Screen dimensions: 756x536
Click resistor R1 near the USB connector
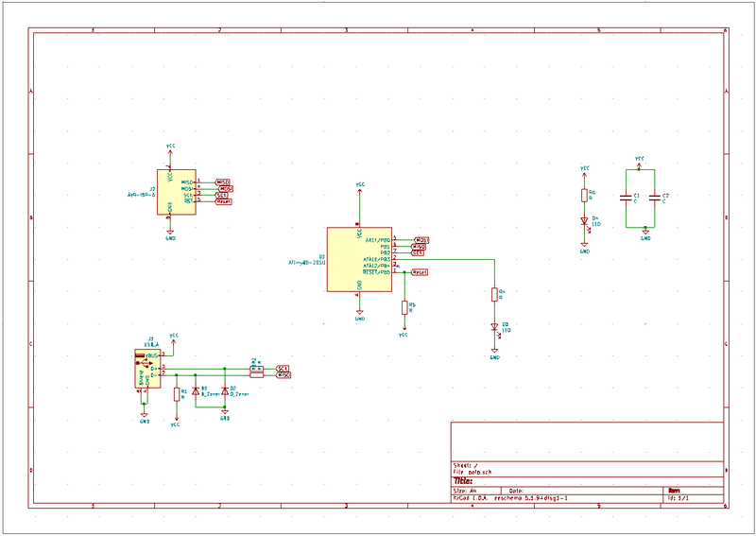click(177, 392)
